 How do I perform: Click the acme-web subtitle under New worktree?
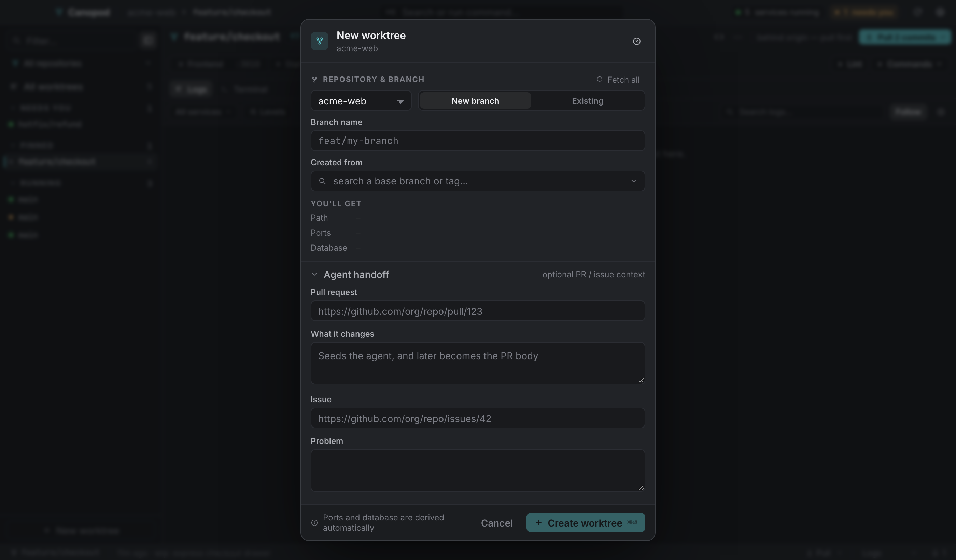(x=357, y=48)
